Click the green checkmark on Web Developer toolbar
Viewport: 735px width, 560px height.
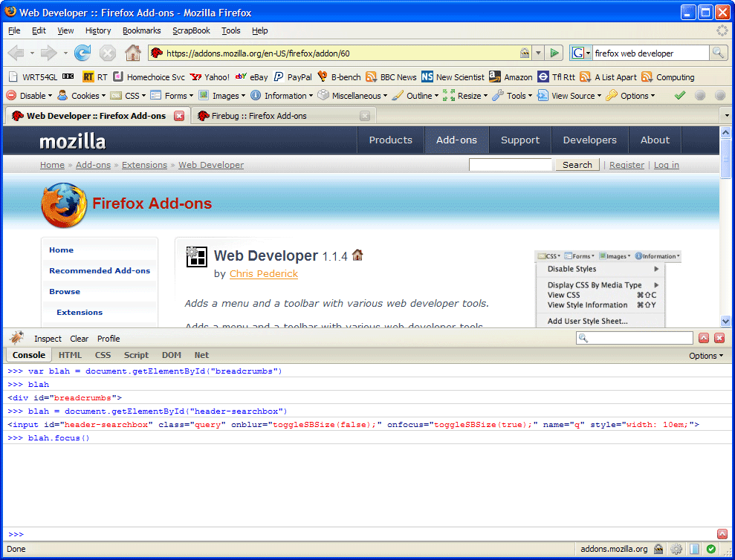(679, 96)
